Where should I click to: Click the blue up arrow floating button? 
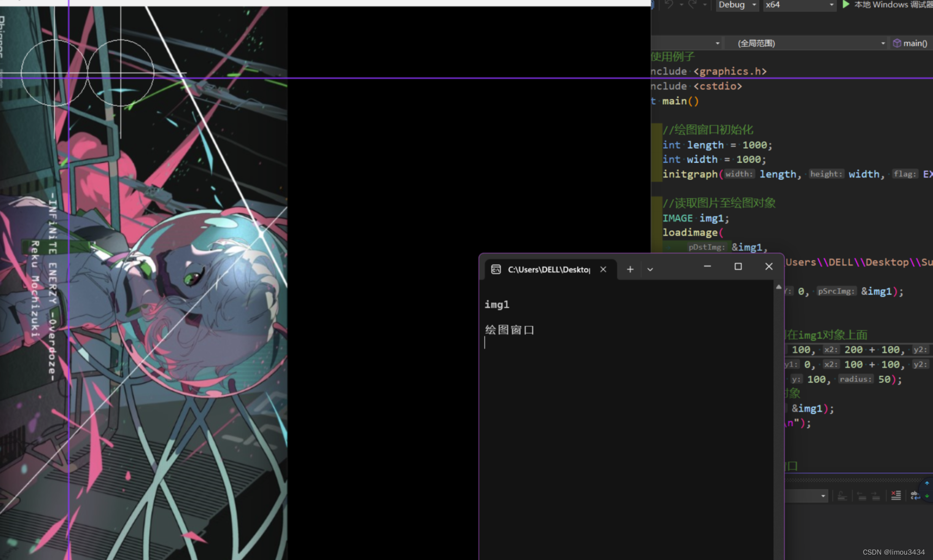(927, 483)
